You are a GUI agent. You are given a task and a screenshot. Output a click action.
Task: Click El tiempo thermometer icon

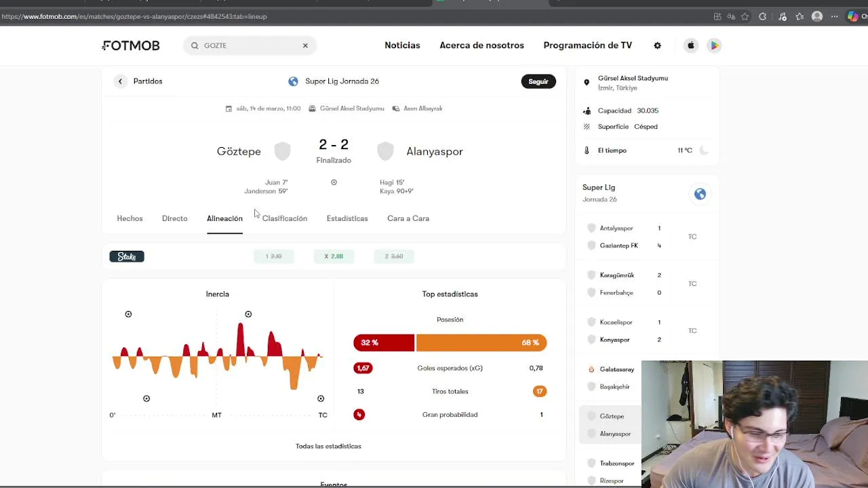(x=587, y=150)
